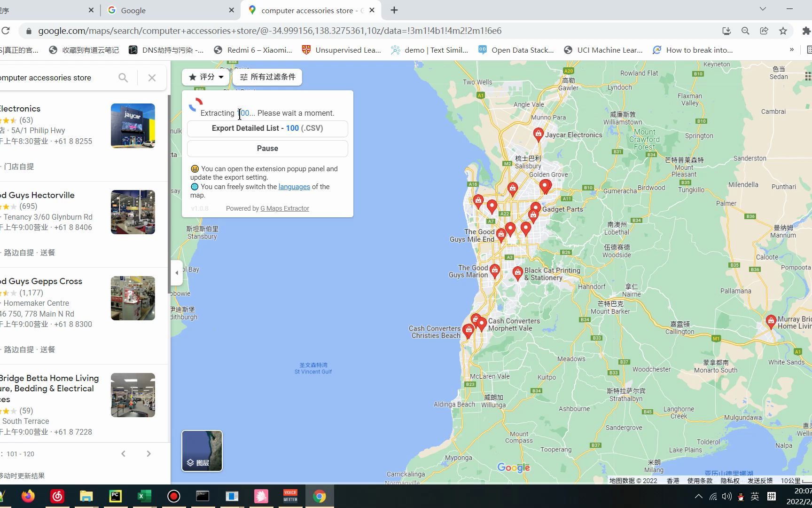Viewport: 812px width, 508px height.
Task: Click Black Cat Printing map pin
Action: [x=517, y=273]
